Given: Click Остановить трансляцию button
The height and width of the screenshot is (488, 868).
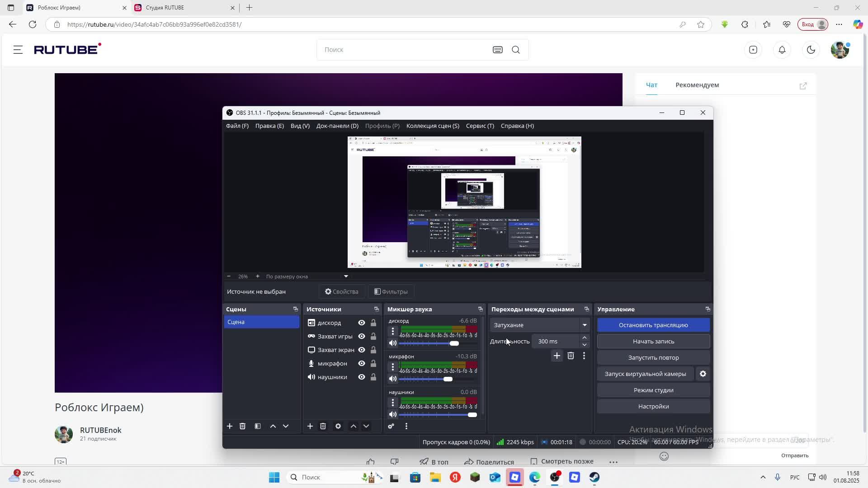Looking at the screenshot, I should (x=653, y=325).
